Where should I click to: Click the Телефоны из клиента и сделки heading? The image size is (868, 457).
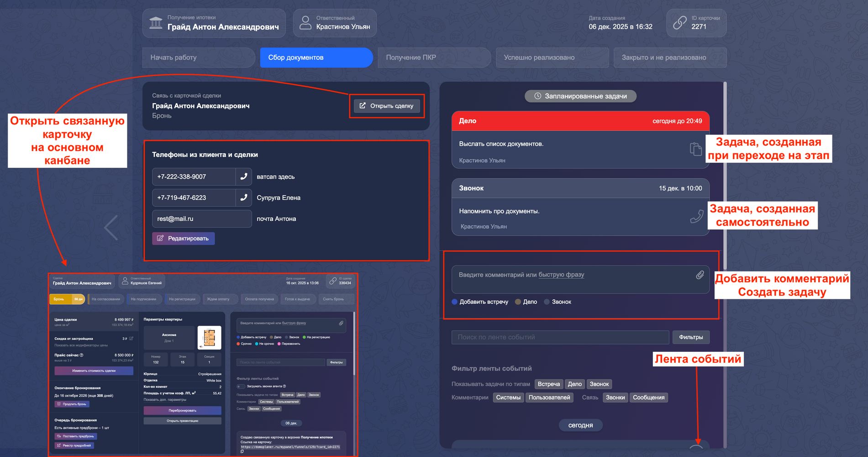click(205, 154)
